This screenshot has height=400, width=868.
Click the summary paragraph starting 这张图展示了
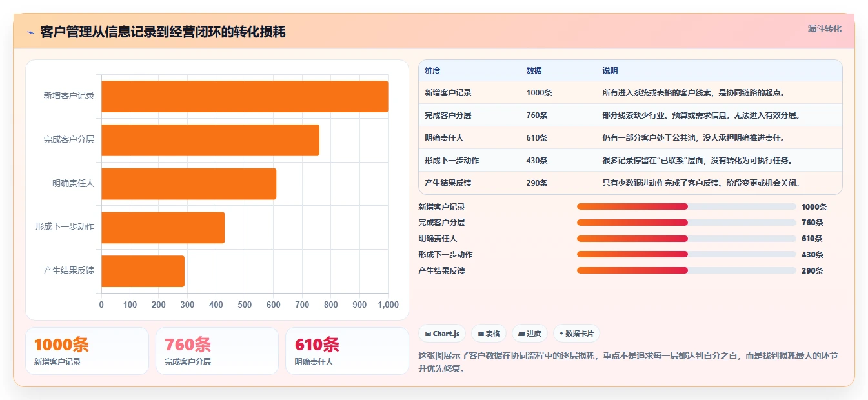pyautogui.click(x=628, y=363)
